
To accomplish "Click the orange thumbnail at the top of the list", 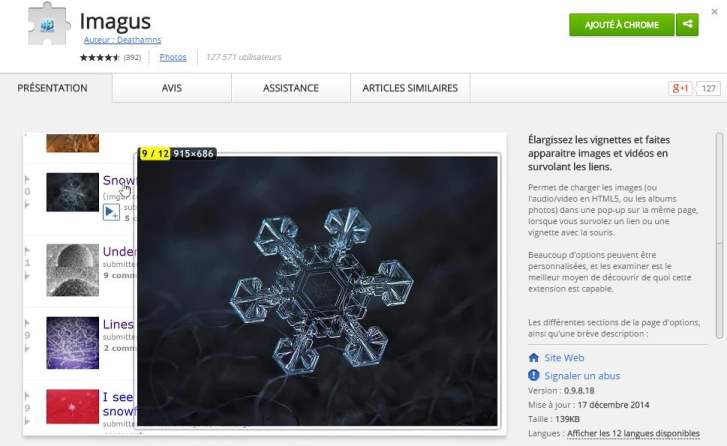I will pyautogui.click(x=72, y=143).
